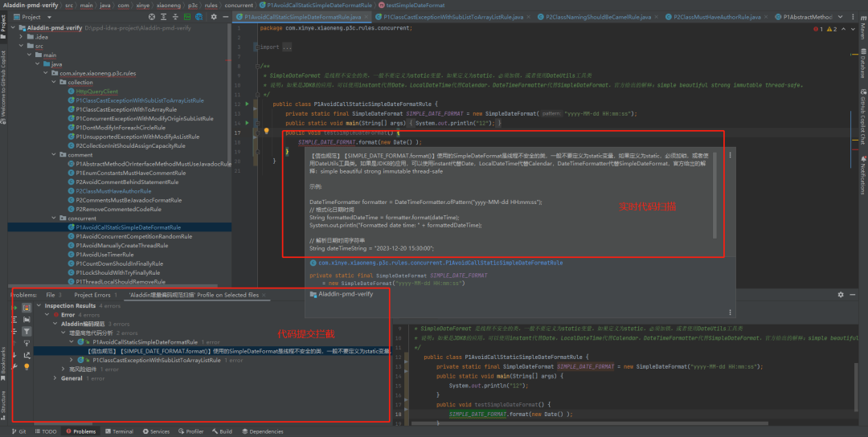Open Project panel settings gear
The height and width of the screenshot is (437, 868).
[214, 17]
